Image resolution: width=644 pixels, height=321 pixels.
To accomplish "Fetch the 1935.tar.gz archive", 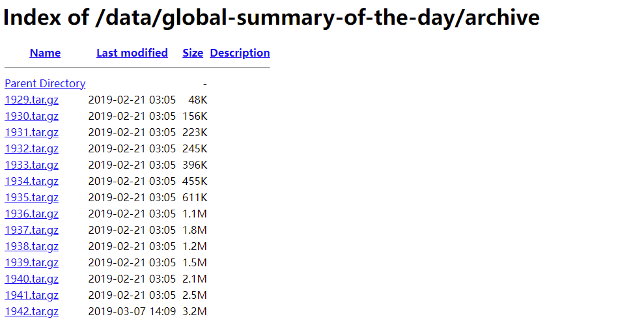I will [x=31, y=197].
